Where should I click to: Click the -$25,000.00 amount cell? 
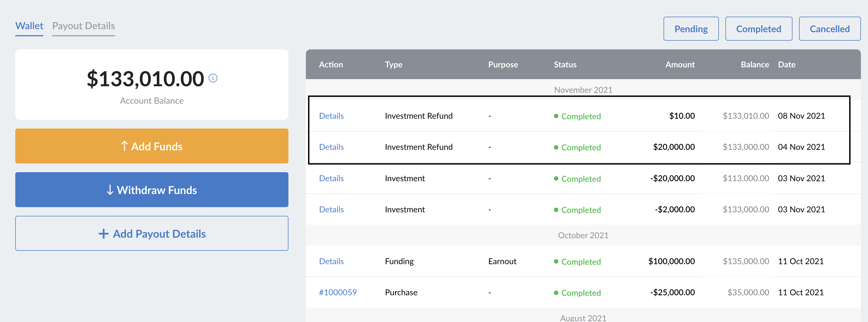click(672, 292)
